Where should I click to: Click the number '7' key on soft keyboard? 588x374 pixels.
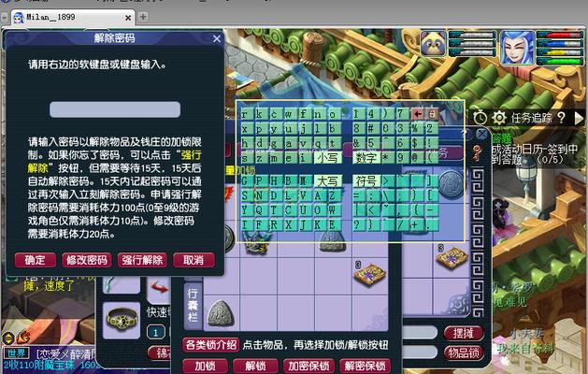401,114
